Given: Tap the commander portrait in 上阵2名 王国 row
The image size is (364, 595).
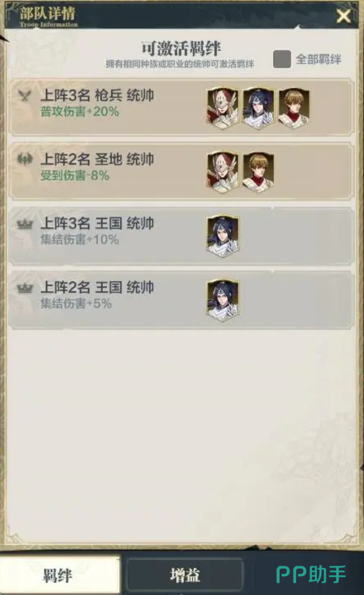Looking at the screenshot, I should pyautogui.click(x=222, y=300).
